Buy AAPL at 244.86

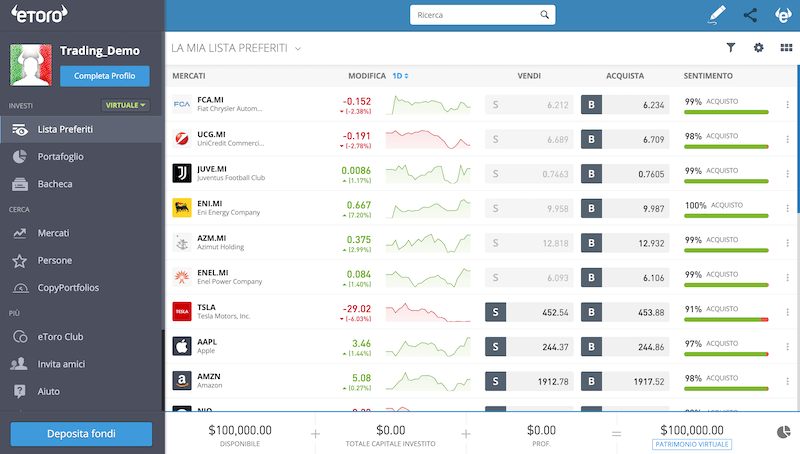point(625,347)
